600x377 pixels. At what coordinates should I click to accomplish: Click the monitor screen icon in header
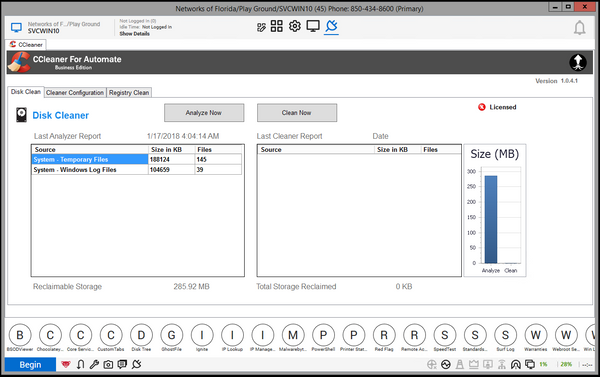313,26
